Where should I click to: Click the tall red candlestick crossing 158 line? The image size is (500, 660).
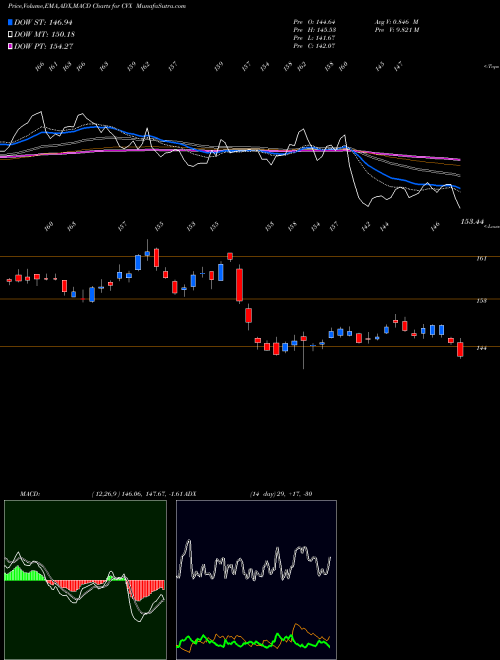[x=239, y=285]
